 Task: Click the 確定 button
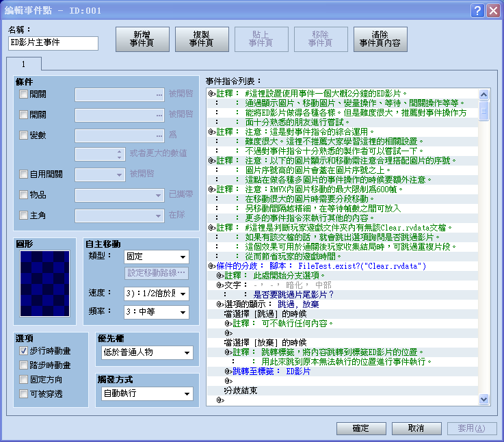coord(361,428)
